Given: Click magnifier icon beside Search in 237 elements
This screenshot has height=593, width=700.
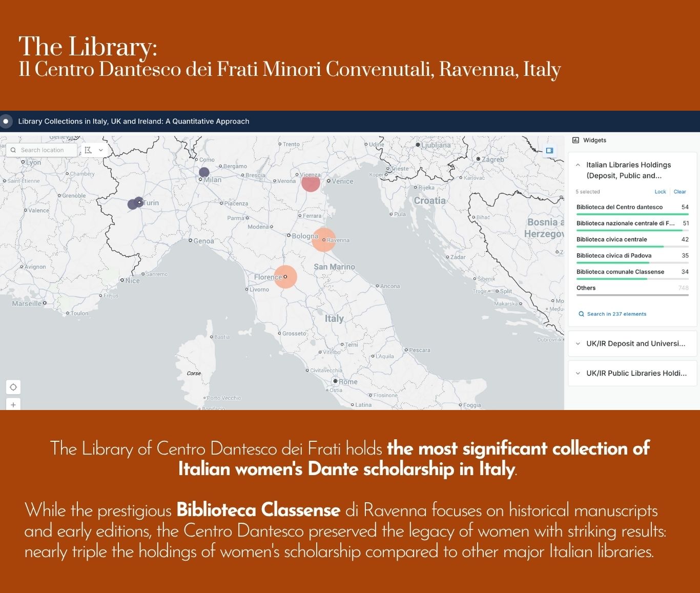Looking at the screenshot, I should click(x=581, y=314).
